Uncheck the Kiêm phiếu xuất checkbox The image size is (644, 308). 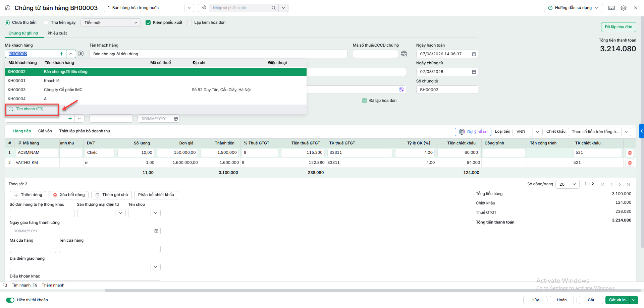click(148, 22)
